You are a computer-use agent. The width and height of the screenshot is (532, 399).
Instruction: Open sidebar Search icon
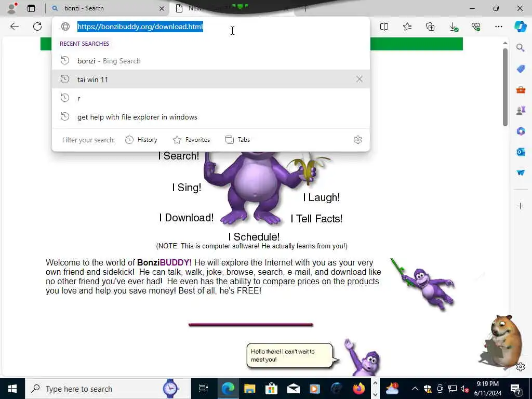[x=521, y=48]
